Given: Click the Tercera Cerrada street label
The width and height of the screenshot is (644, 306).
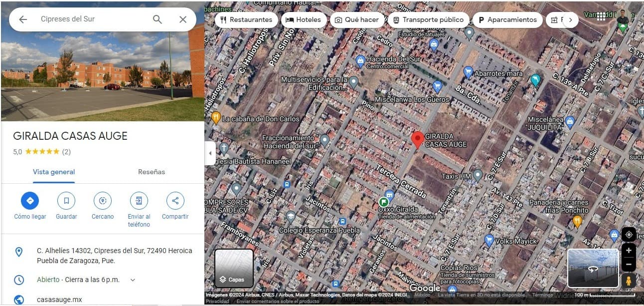Looking at the screenshot, I should click(401, 181).
